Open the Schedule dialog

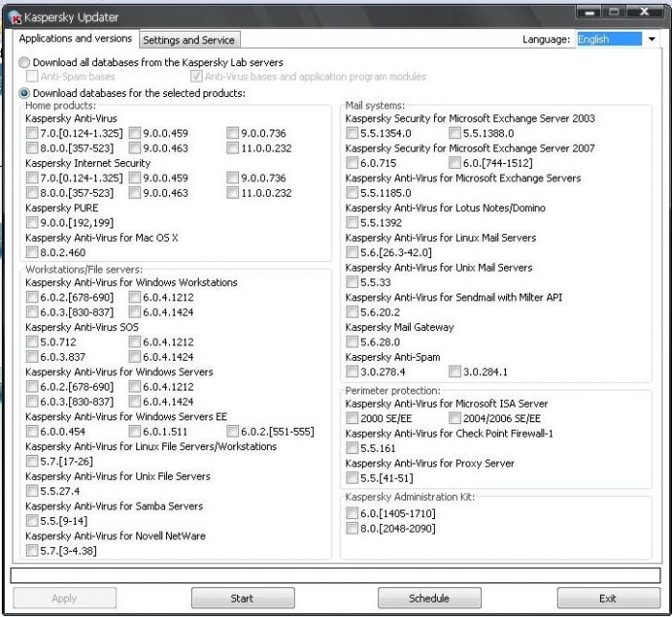(429, 598)
